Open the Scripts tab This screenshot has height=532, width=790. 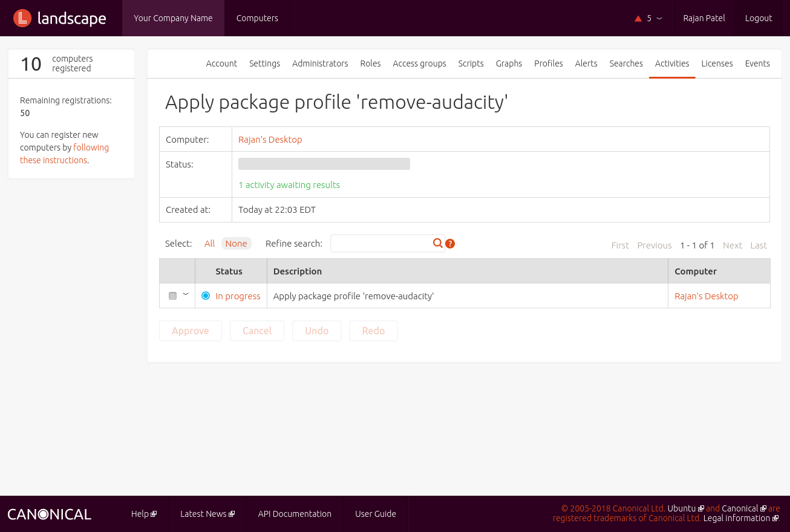471,63
